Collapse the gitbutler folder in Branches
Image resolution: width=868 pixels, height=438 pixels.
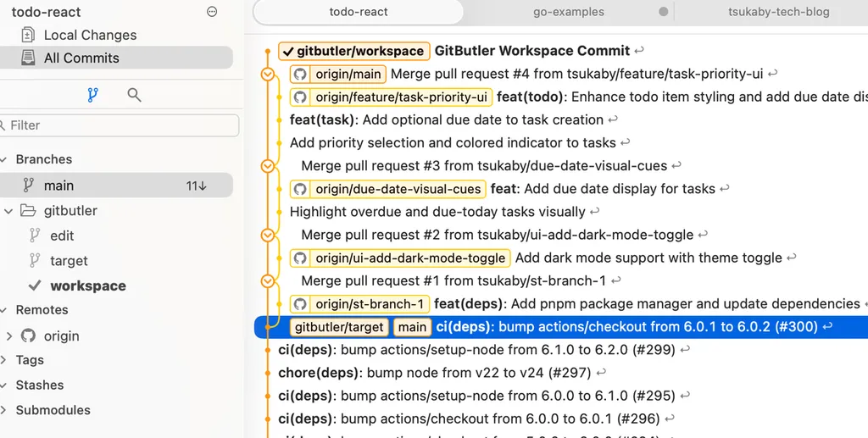pyautogui.click(x=8, y=211)
